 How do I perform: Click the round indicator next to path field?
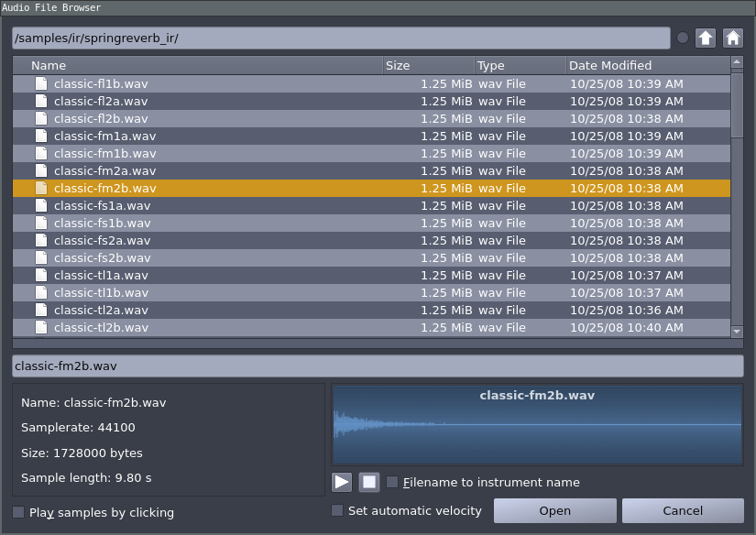point(683,38)
